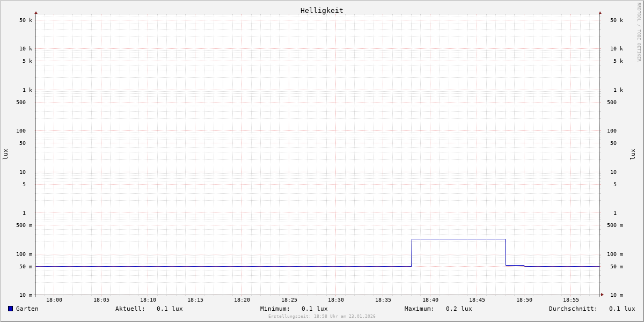The width and height of the screenshot is (644, 322).
Task: Click the 18:55 time axis label
Action: (571, 300)
